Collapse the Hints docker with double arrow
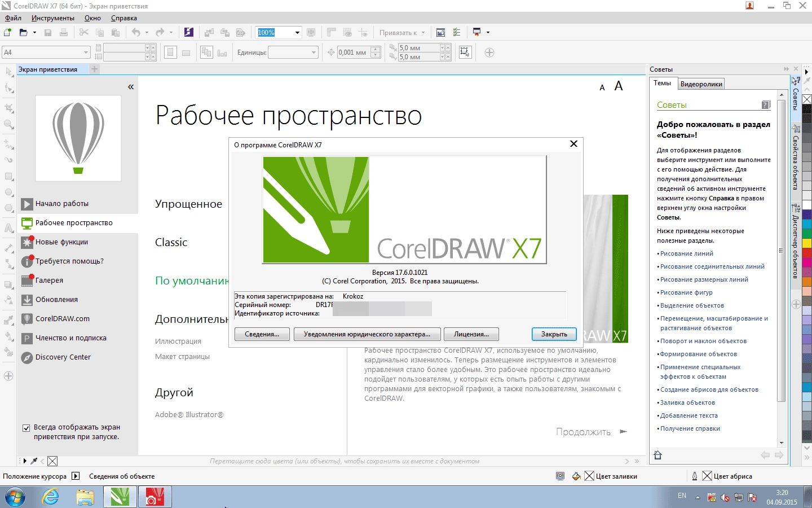This screenshot has width=812, height=508. point(786,69)
